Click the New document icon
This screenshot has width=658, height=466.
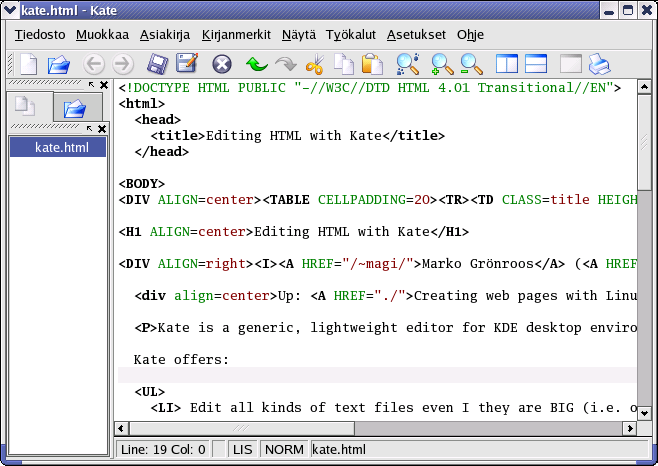29,65
